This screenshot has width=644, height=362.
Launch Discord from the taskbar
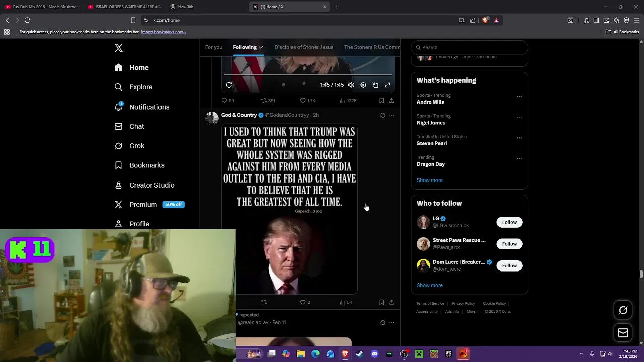pos(374,354)
